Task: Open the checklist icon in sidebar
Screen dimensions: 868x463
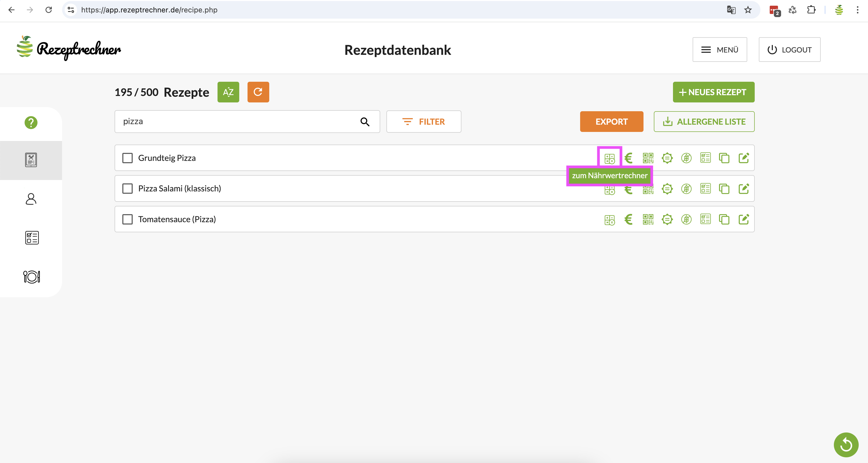Action: tap(32, 238)
